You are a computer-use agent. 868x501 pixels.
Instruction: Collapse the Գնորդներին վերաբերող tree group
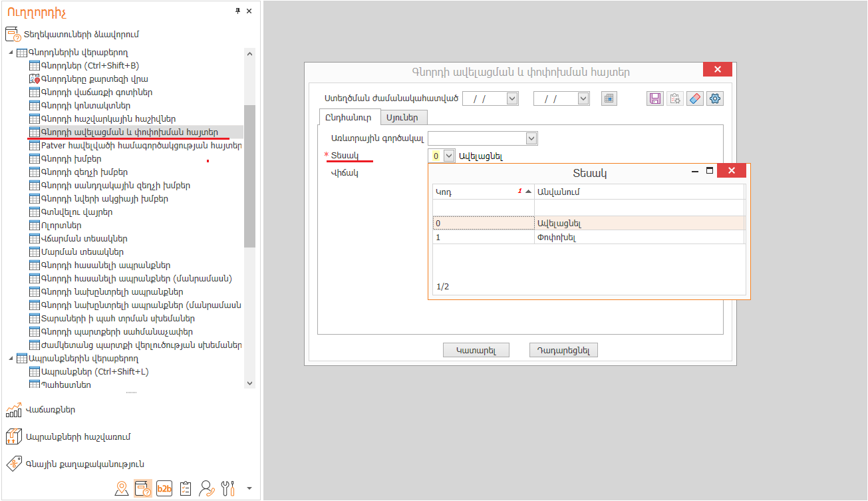click(x=11, y=53)
